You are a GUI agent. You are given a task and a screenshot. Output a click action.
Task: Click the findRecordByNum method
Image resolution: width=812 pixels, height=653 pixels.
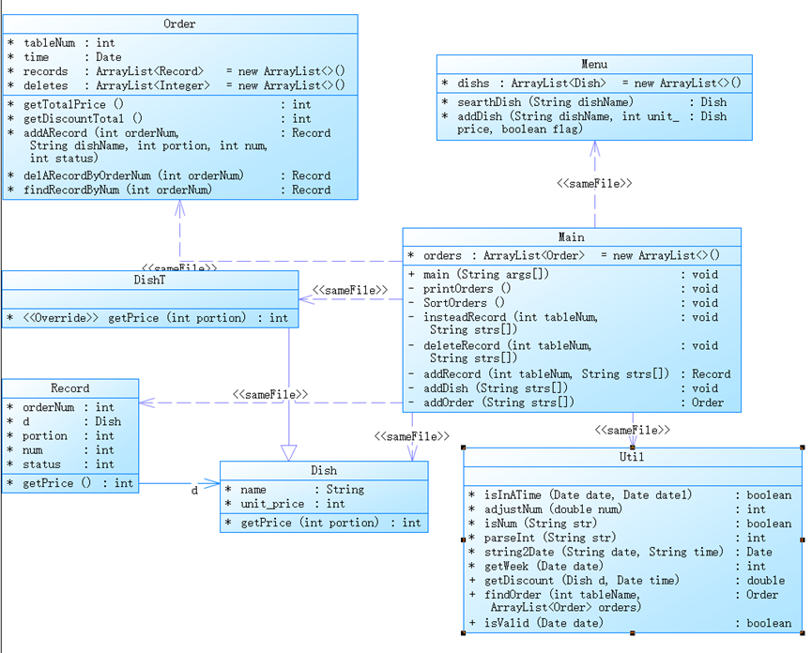(169, 190)
